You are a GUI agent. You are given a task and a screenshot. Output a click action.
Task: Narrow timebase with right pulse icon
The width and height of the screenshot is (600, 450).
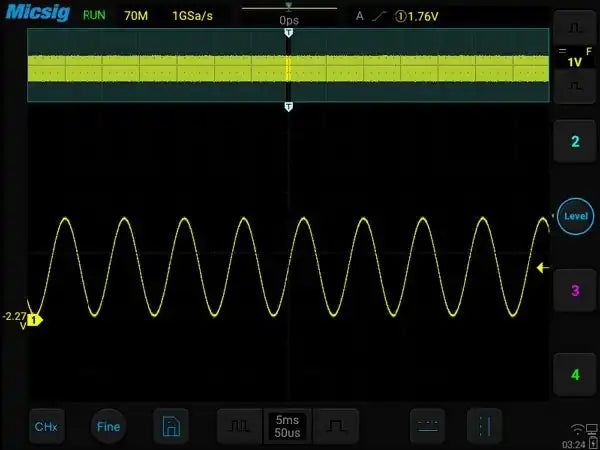pos(336,427)
